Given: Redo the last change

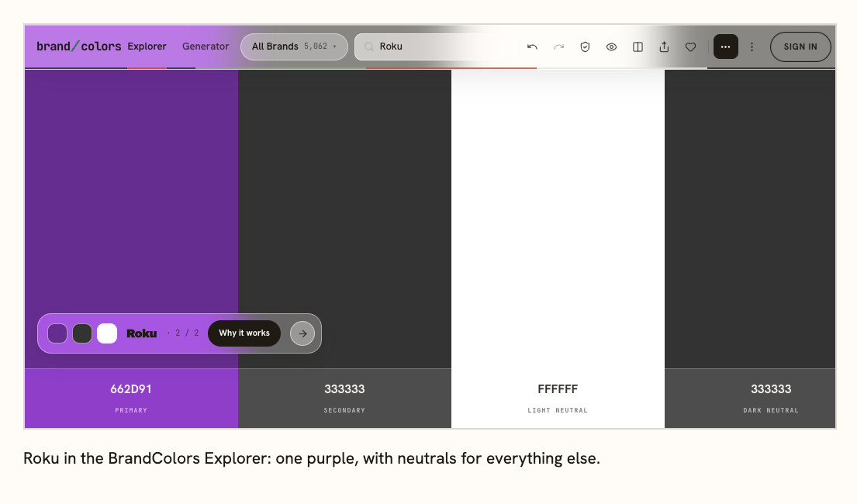Looking at the screenshot, I should coord(558,47).
